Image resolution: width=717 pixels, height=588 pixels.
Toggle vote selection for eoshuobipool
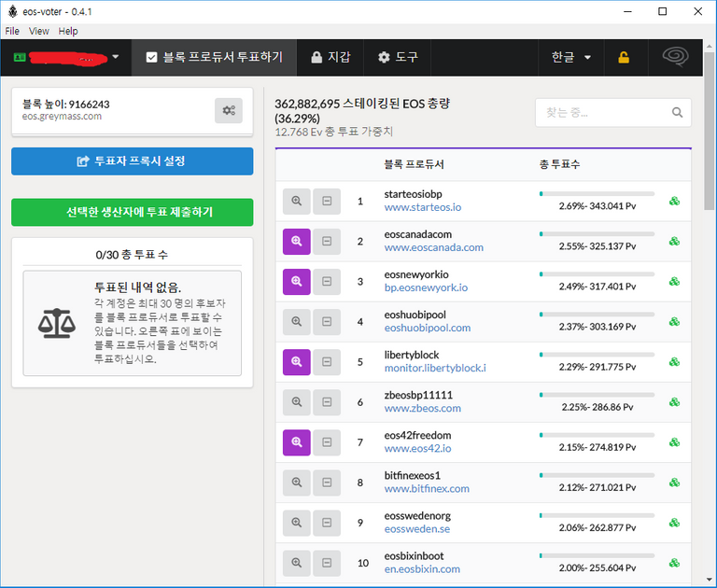pyautogui.click(x=327, y=322)
